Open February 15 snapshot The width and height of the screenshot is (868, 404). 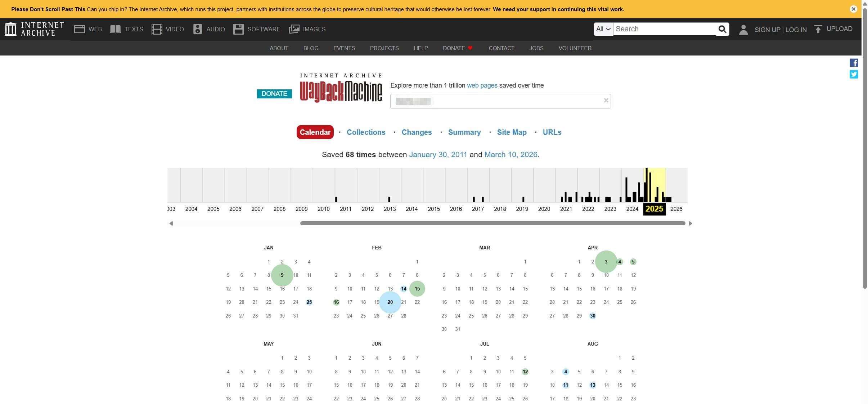point(417,289)
